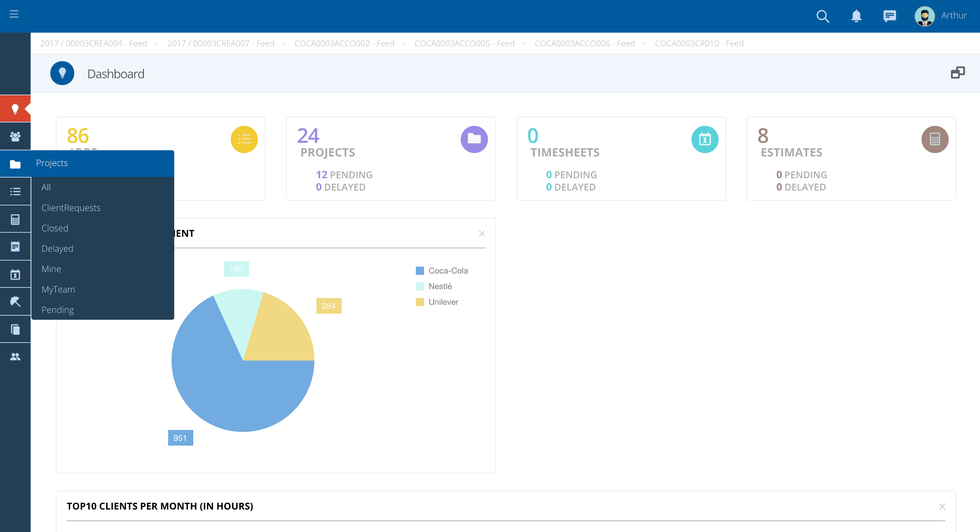This screenshot has height=532, width=980.
Task: Open COCA0003ACCO005 - Feed link
Action: point(464,43)
